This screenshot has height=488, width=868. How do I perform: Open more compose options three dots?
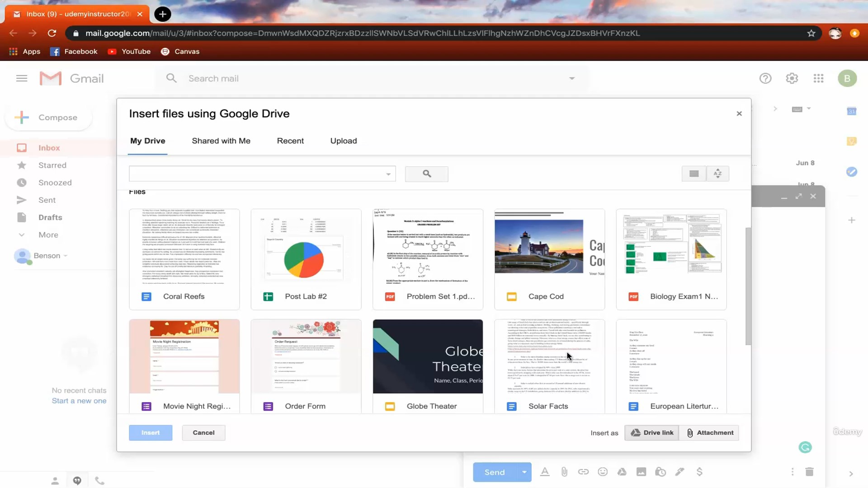pyautogui.click(x=793, y=472)
